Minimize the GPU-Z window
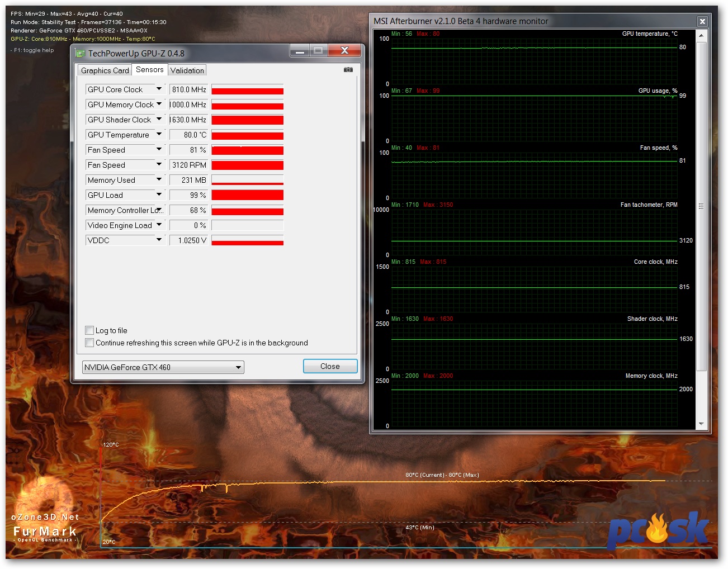 point(300,50)
